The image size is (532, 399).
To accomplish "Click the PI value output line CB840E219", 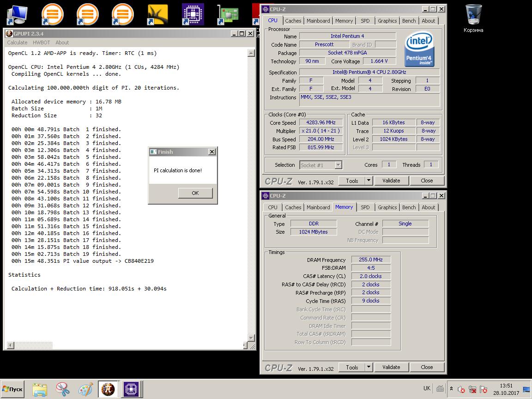I will [x=83, y=261].
